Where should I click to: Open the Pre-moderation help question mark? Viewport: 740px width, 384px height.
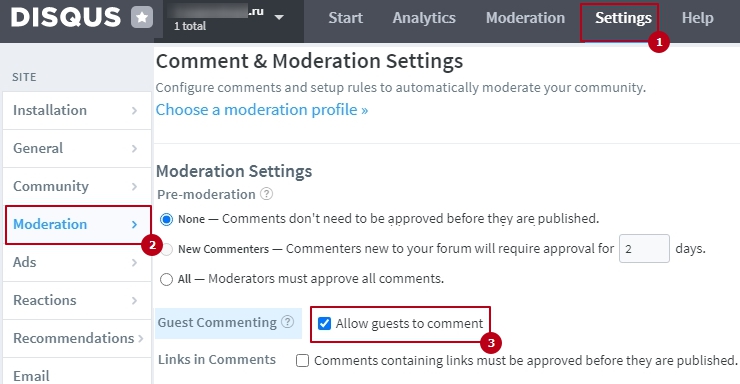pos(267,194)
